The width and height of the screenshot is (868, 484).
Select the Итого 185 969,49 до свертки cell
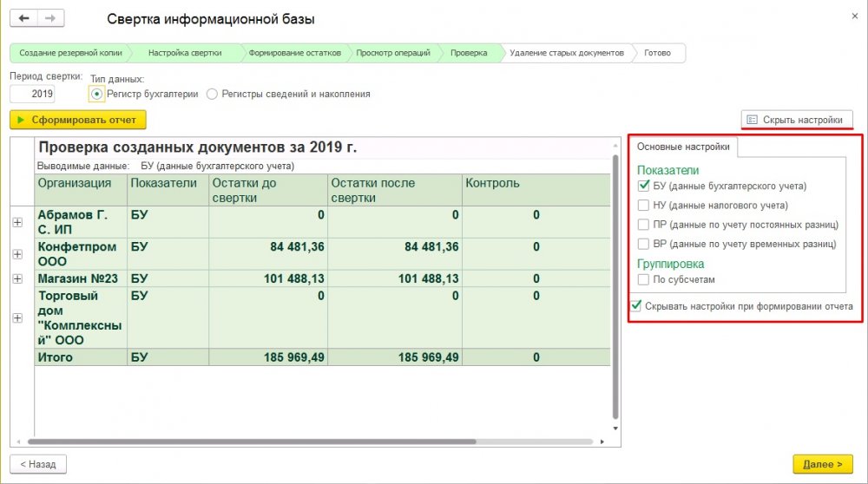point(268,357)
